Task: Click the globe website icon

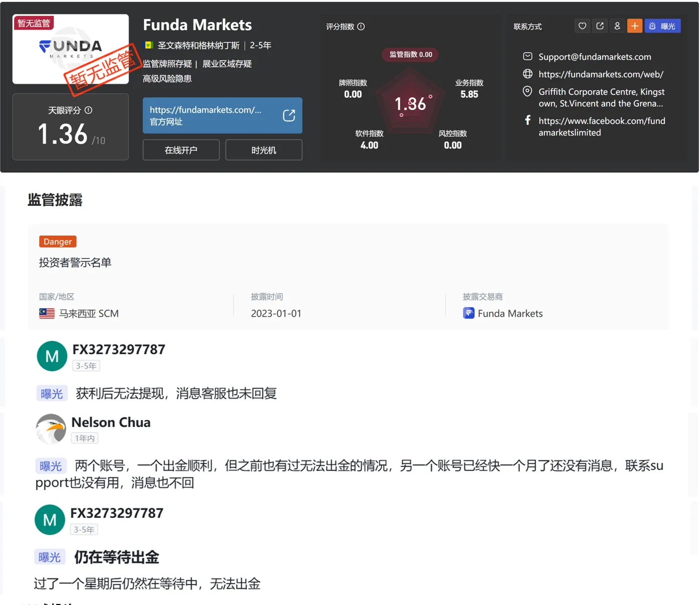Action: pyautogui.click(x=527, y=74)
